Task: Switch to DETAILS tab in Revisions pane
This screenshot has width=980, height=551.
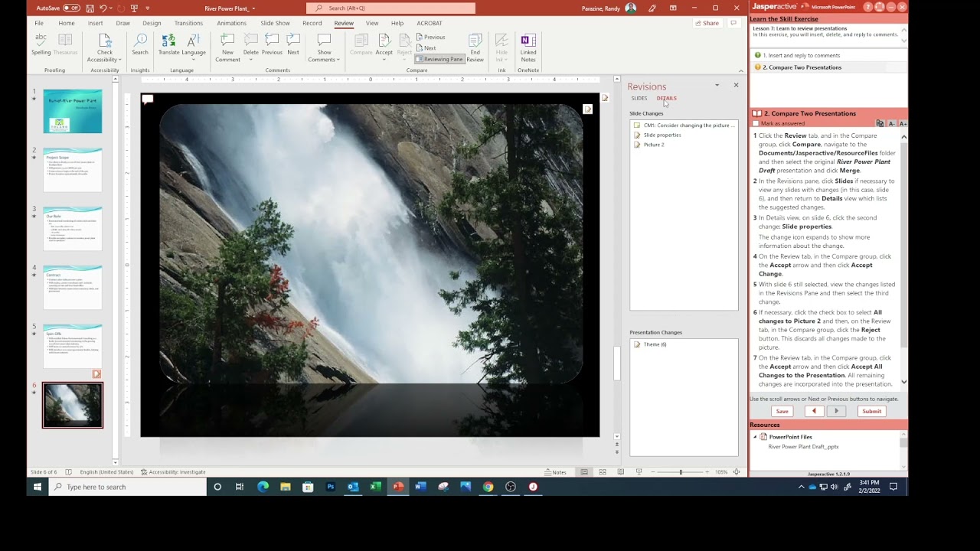Action: tap(666, 98)
